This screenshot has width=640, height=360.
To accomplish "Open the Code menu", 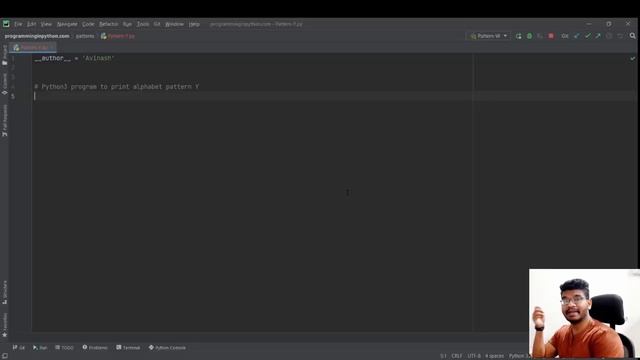I will point(88,24).
